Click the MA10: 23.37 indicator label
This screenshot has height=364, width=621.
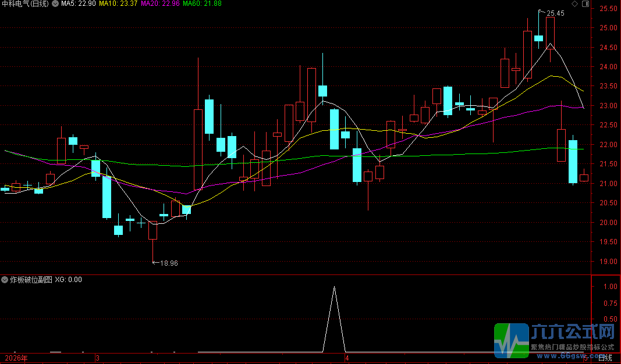point(118,4)
